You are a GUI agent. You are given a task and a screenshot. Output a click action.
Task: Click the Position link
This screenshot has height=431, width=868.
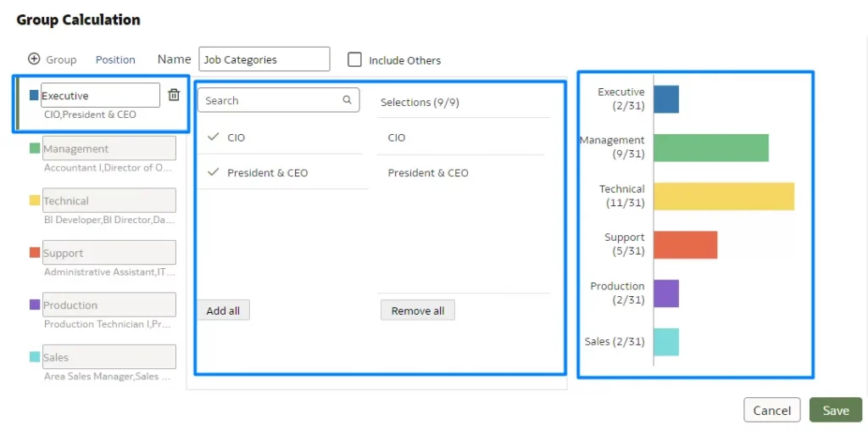pyautogui.click(x=115, y=59)
